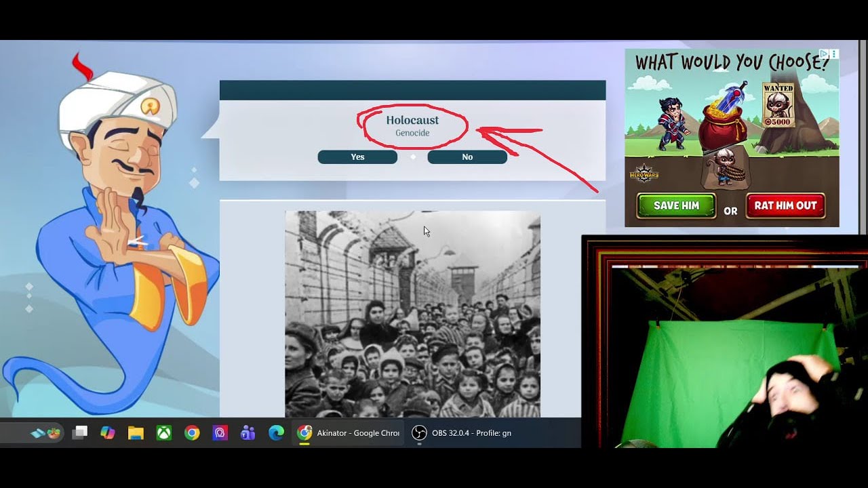Click SAVE HIM in the Hero Wars ad

(x=676, y=206)
